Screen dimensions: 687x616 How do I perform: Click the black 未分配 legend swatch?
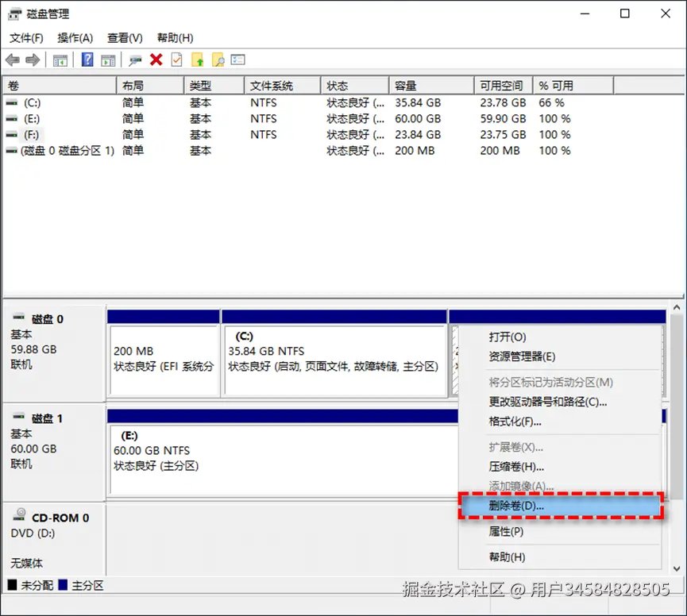12,584
